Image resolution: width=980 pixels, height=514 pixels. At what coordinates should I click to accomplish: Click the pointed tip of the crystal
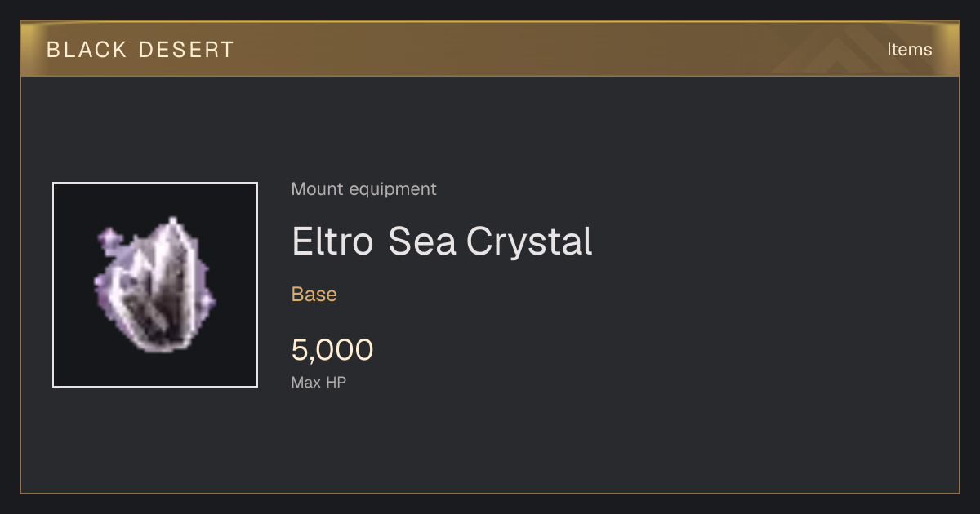coord(172,220)
